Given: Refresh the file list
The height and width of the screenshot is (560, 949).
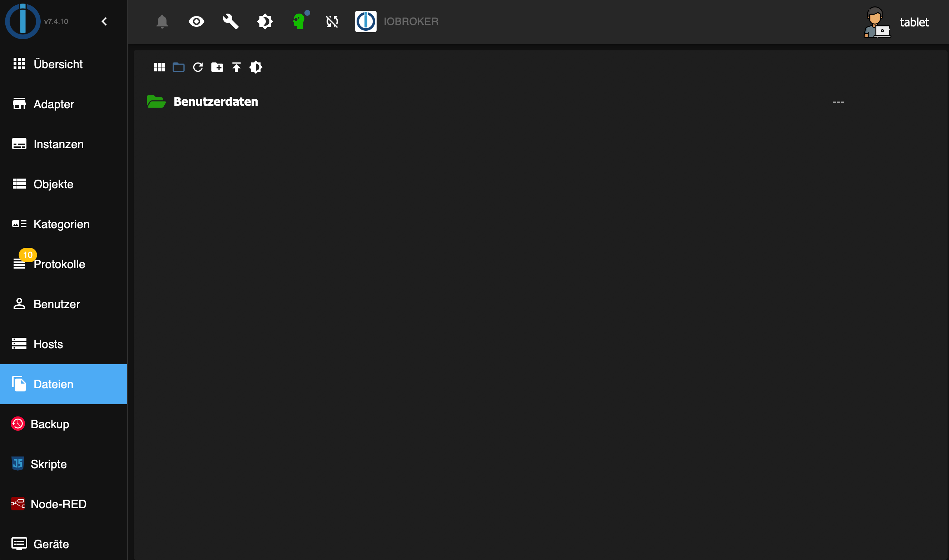Looking at the screenshot, I should coord(198,67).
